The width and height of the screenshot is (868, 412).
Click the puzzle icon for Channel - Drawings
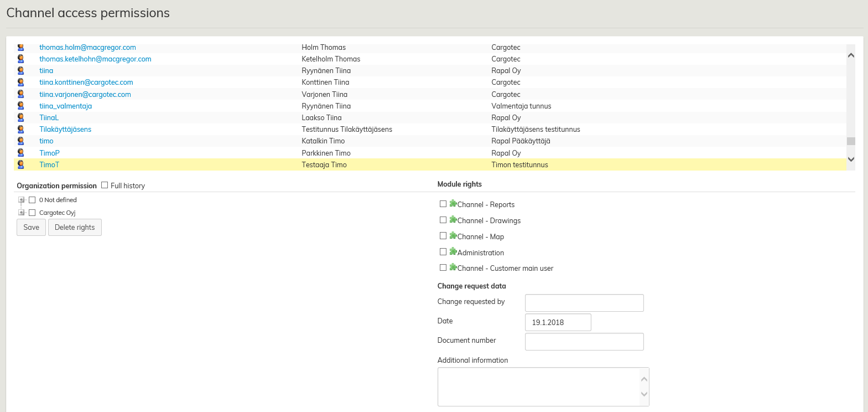coord(453,220)
